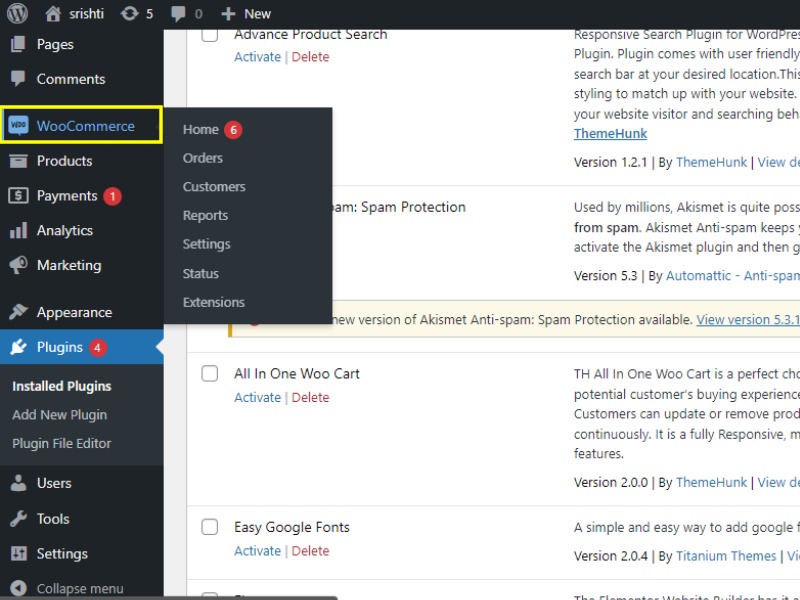The image size is (800, 600).
Task: Activate Advance Product Search plugin
Action: click(x=257, y=57)
